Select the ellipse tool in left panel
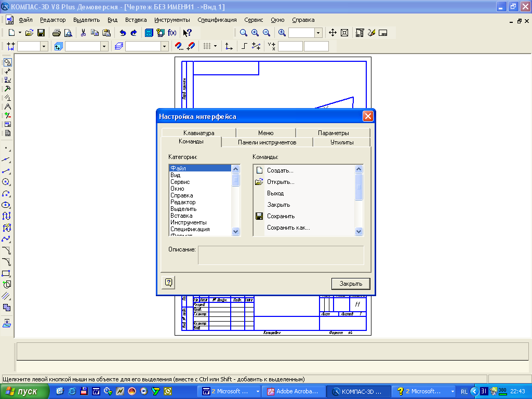Screen dimensions: 532x399 tap(6, 205)
